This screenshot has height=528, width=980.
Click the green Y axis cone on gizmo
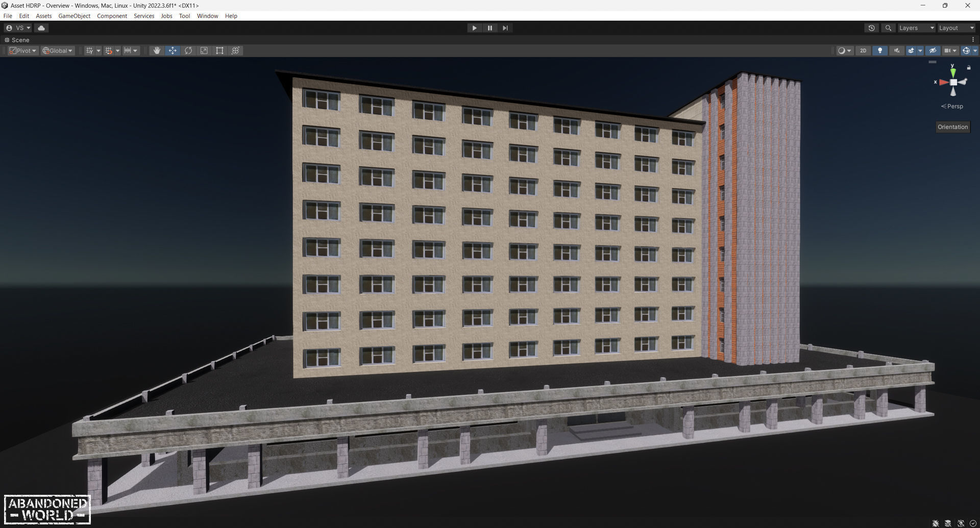(953, 72)
